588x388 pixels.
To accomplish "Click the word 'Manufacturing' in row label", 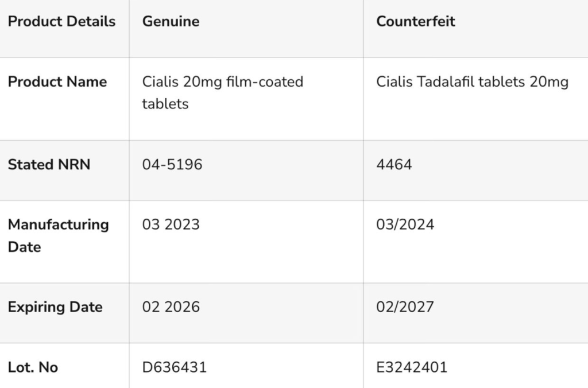I will point(58,224).
